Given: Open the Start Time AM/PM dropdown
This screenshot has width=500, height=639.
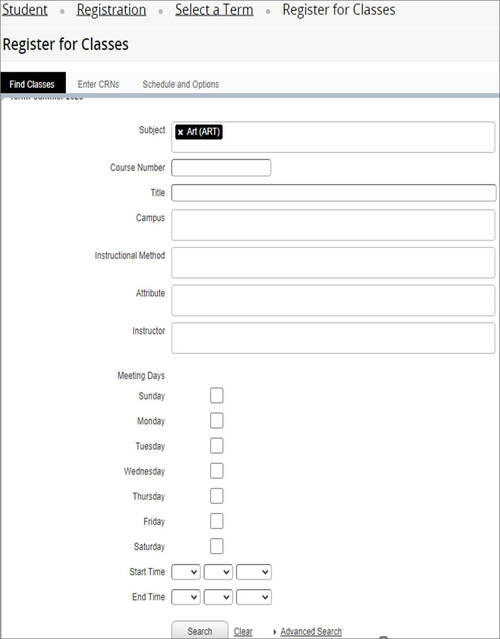Looking at the screenshot, I should pyautogui.click(x=254, y=572).
